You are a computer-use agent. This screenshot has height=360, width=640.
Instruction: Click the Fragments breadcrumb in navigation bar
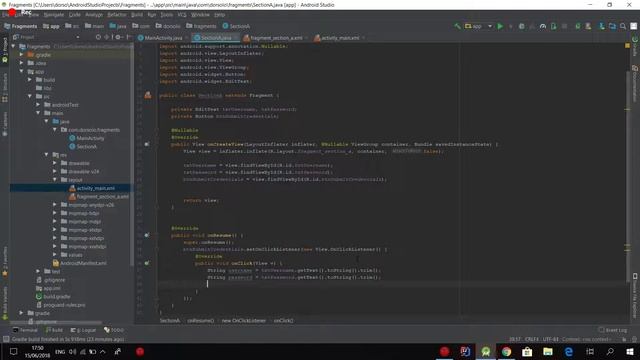coord(20,26)
